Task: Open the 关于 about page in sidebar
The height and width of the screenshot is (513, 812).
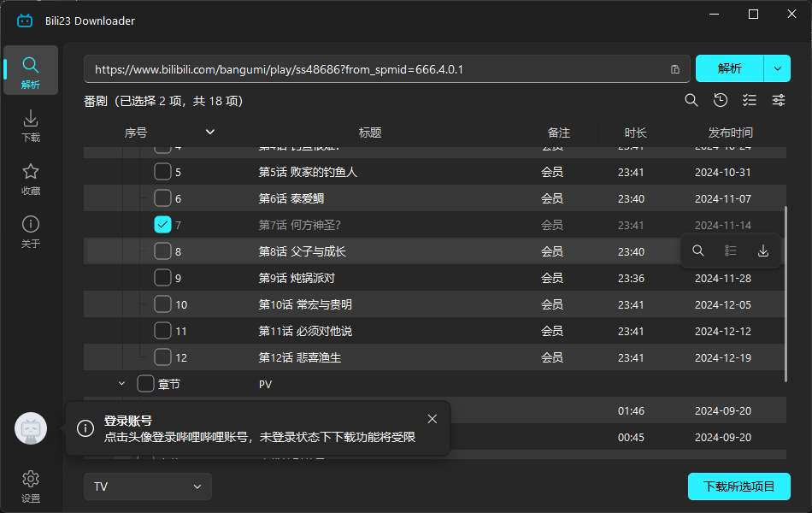Action: 31,233
